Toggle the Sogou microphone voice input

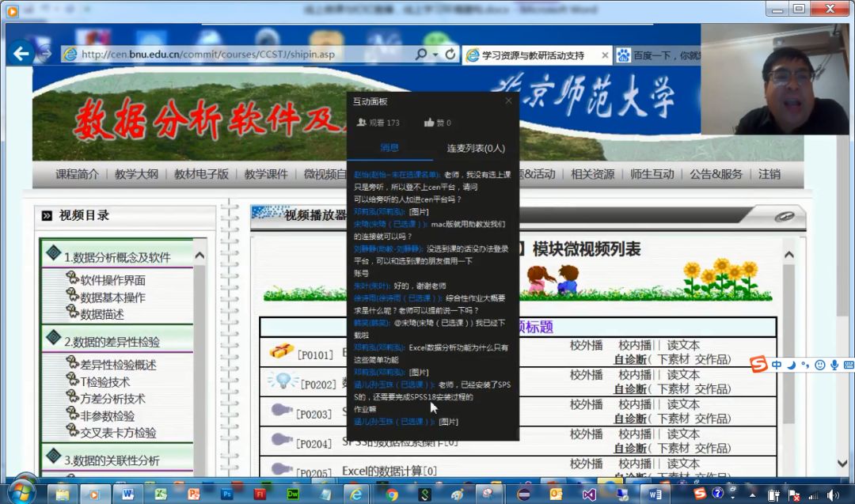[x=834, y=365]
